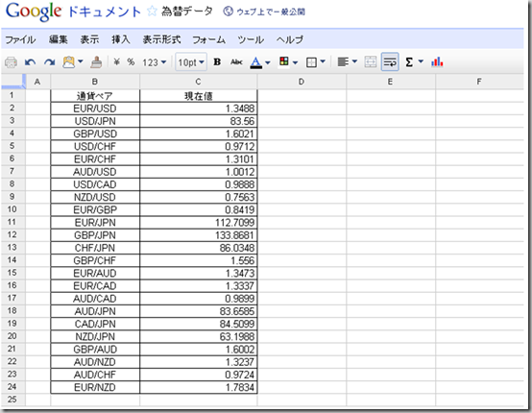Select the paint format brush

[x=96, y=62]
